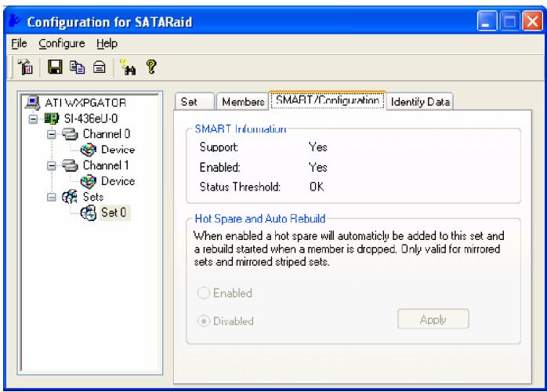The height and width of the screenshot is (392, 547).
Task: Click the floppy disk Save toolbar icon
Action: (55, 67)
